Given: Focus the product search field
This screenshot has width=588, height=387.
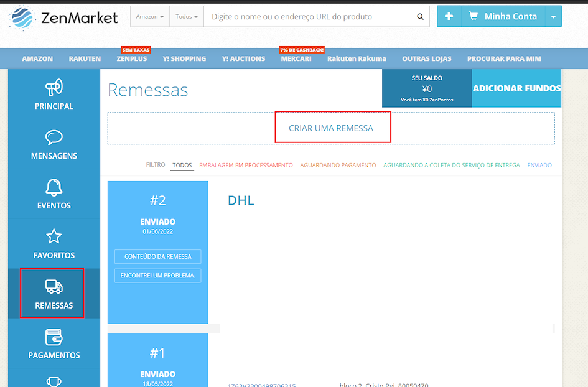Looking at the screenshot, I should (309, 17).
